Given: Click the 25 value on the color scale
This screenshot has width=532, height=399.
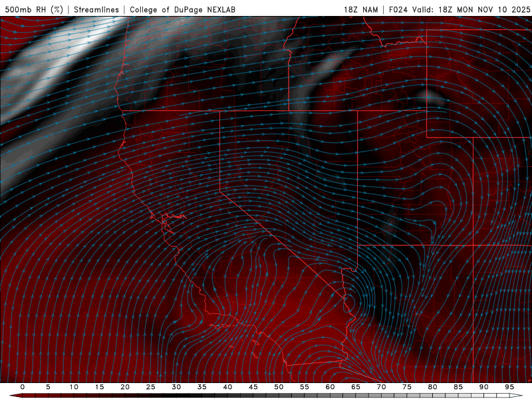Looking at the screenshot, I should point(151,387).
